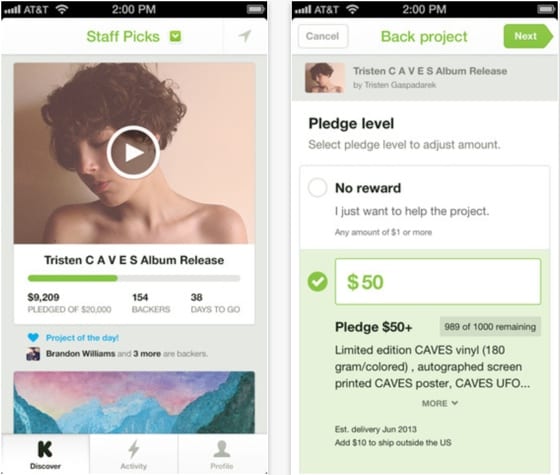
Task: Tap the location arrow icon
Action: [x=245, y=36]
